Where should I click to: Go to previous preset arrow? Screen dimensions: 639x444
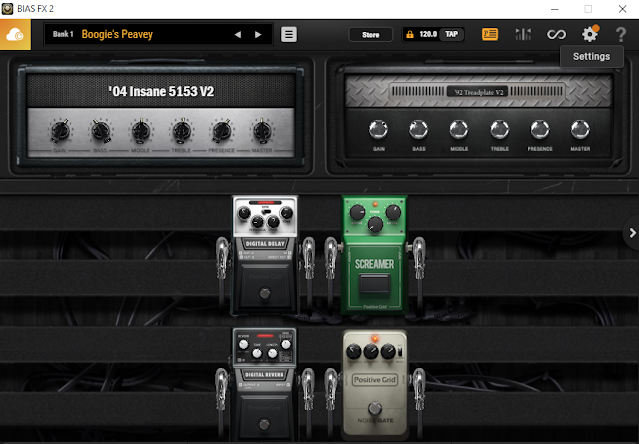238,35
